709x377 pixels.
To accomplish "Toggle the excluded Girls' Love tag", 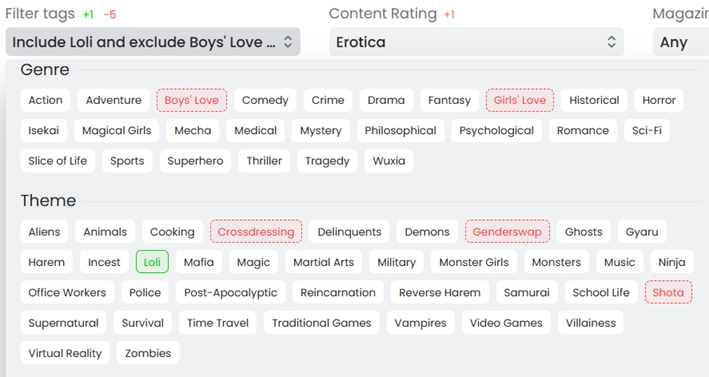I will click(x=520, y=100).
